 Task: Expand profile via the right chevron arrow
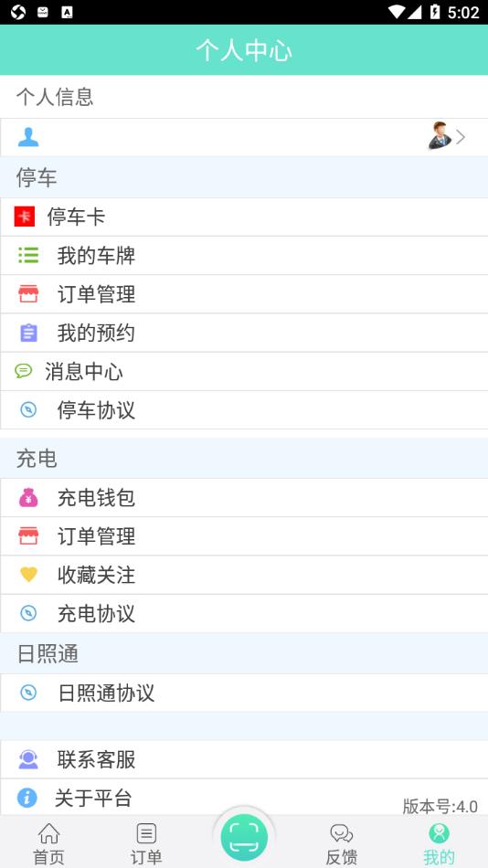click(461, 137)
